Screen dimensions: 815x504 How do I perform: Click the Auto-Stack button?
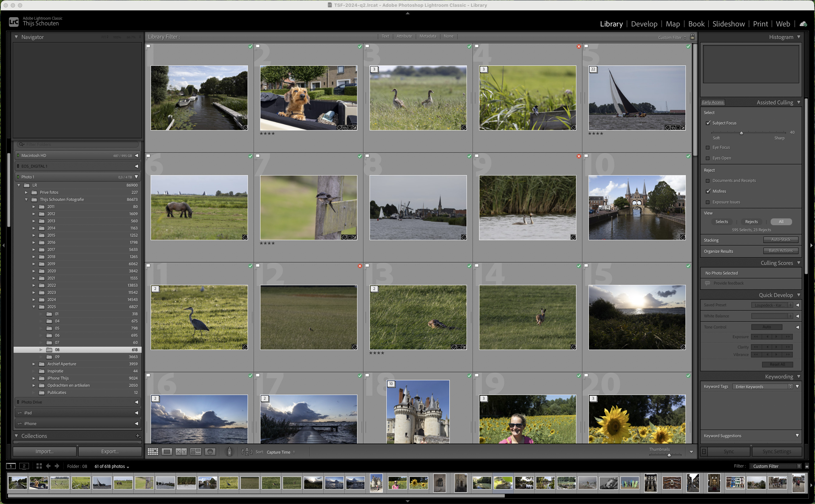pyautogui.click(x=780, y=240)
